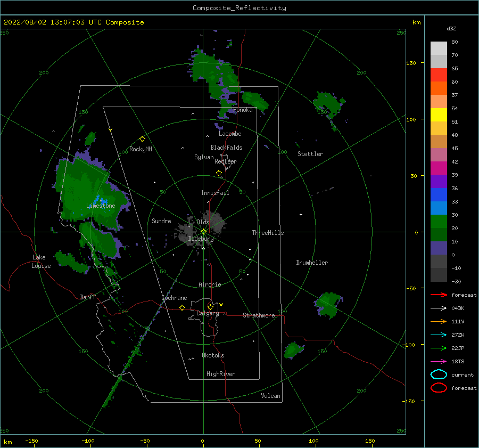Click the HighRiver label
This screenshot has height=448, width=479.
(221, 374)
